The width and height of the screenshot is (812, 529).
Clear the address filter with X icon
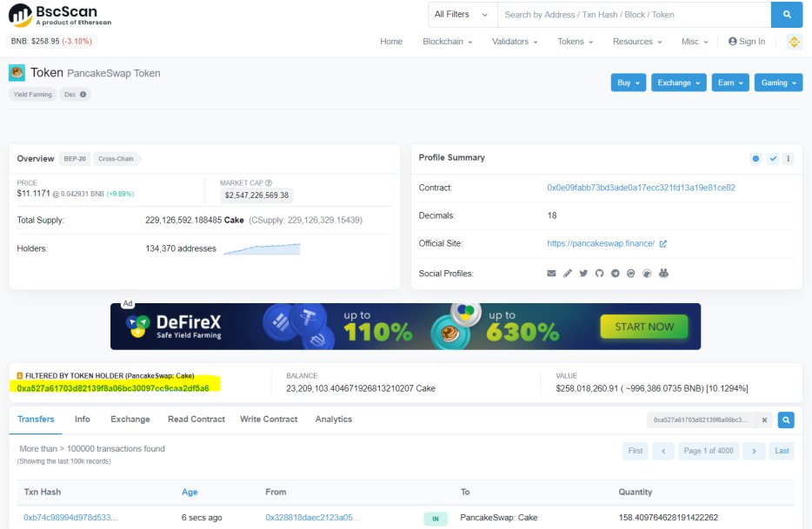(764, 420)
